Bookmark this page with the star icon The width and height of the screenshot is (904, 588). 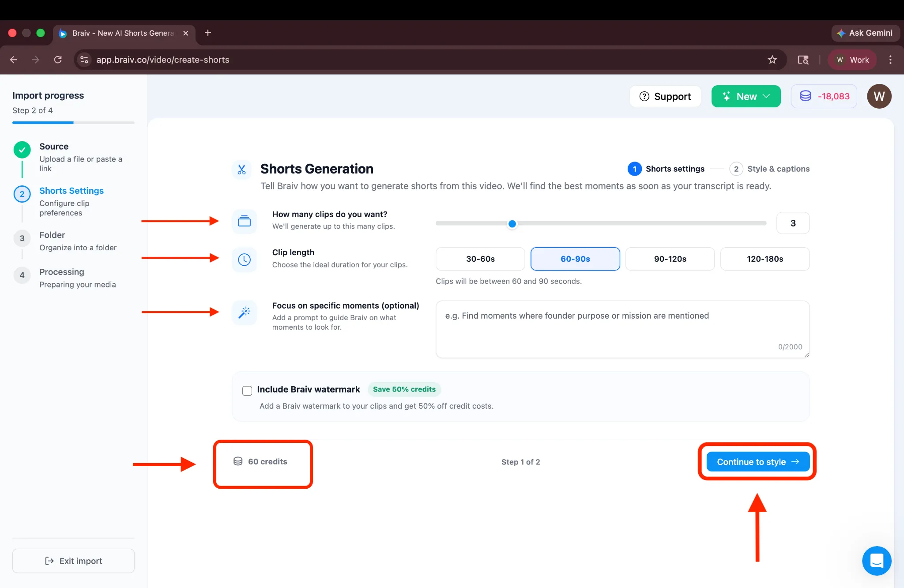point(772,60)
